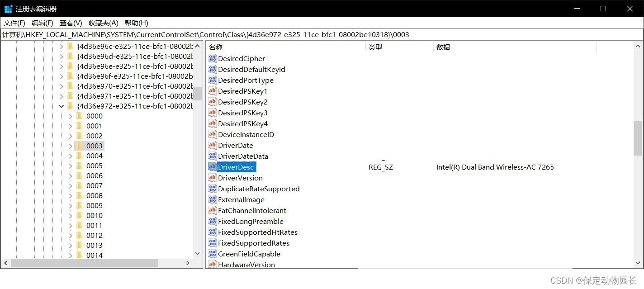Click the string icon beside DesiredPSKey1

pos(213,91)
